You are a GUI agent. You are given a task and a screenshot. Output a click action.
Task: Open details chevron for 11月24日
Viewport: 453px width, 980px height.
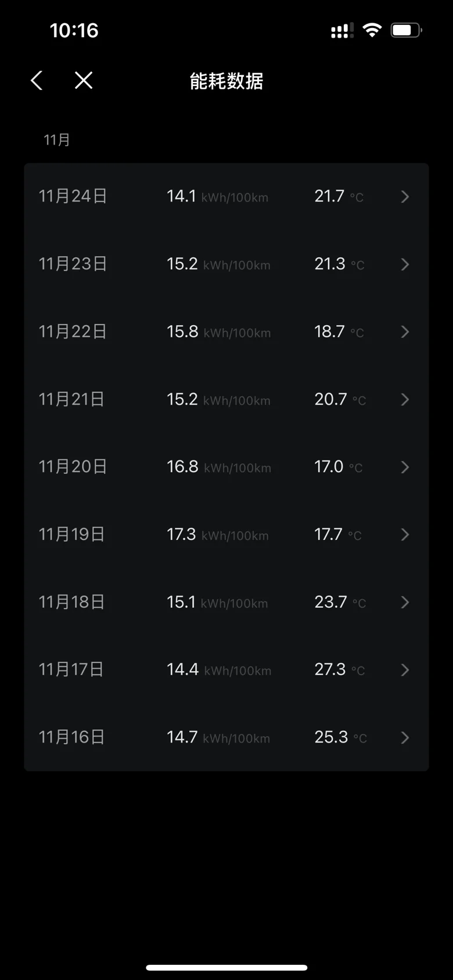405,197
